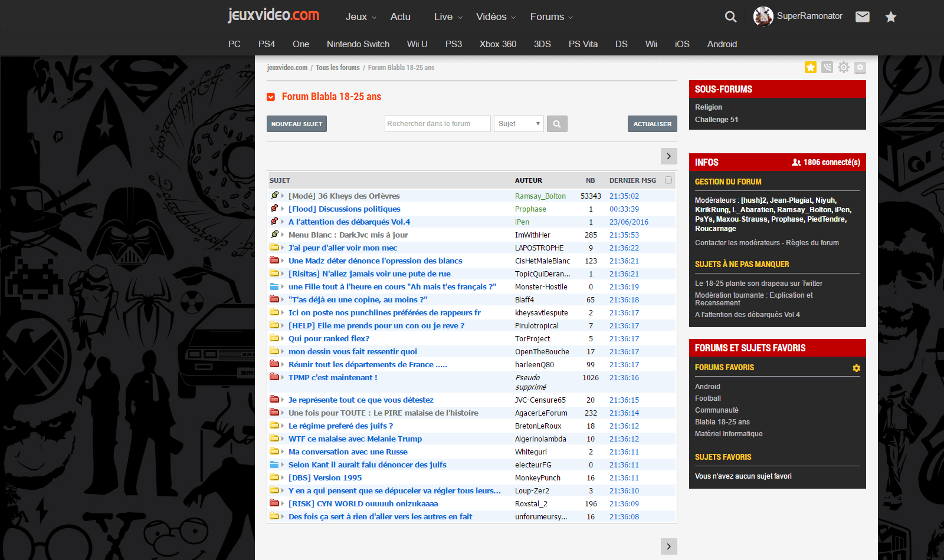The image size is (944, 560).
Task: Click the yellow folder icon of J'ai peur d'aller
Action: point(274,248)
